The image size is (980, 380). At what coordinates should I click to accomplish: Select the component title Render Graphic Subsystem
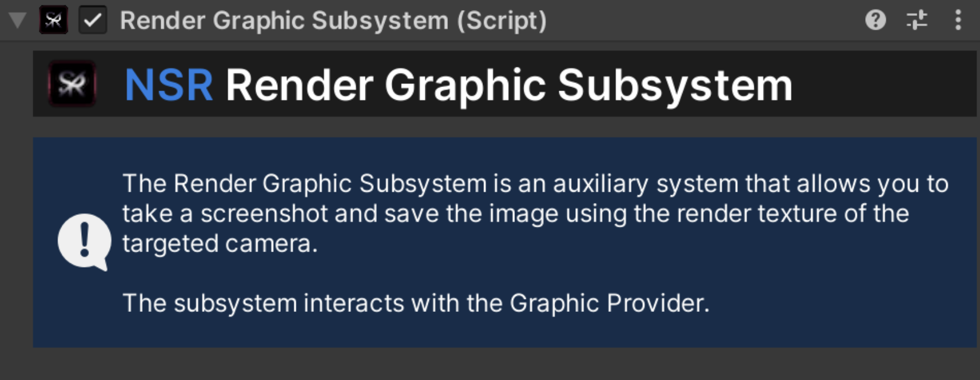pos(284,21)
